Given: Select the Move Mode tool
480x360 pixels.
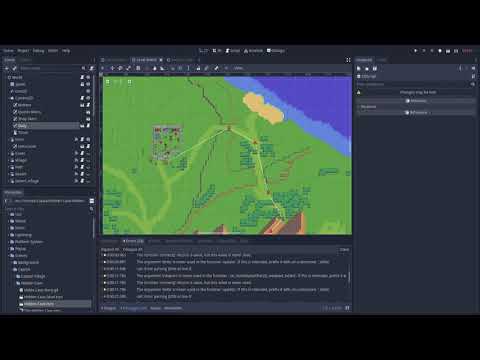Looking at the screenshot, I should [112, 68].
